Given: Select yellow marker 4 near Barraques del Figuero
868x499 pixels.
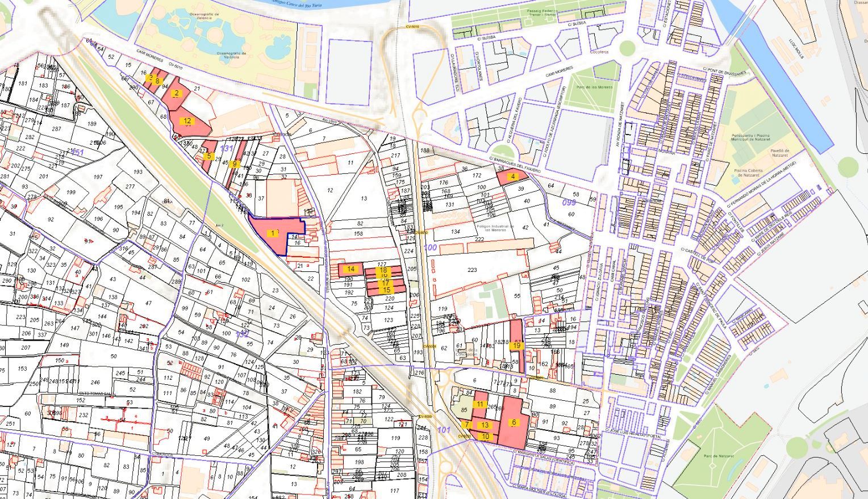Looking at the screenshot, I should pos(513,177).
